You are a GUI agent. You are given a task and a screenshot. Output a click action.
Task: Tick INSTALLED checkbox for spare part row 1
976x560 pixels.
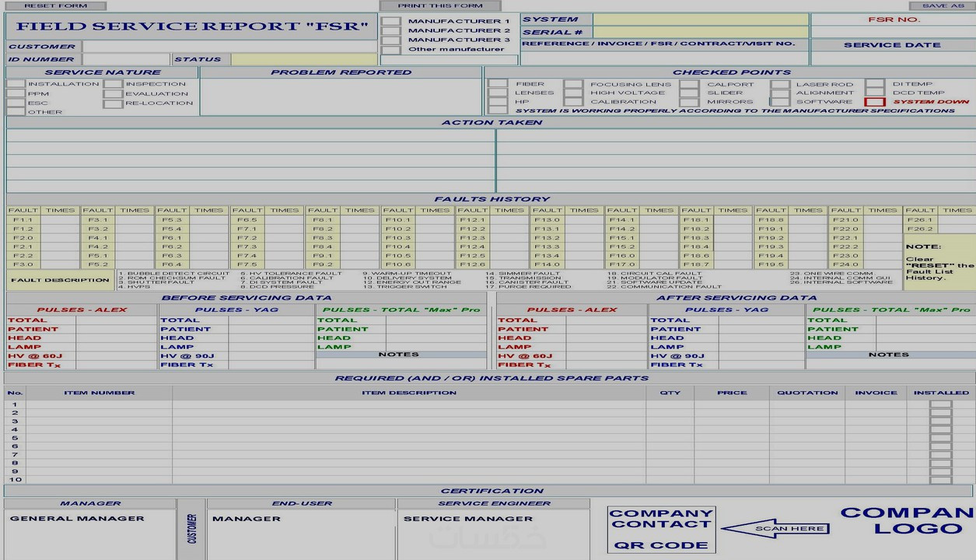(941, 404)
